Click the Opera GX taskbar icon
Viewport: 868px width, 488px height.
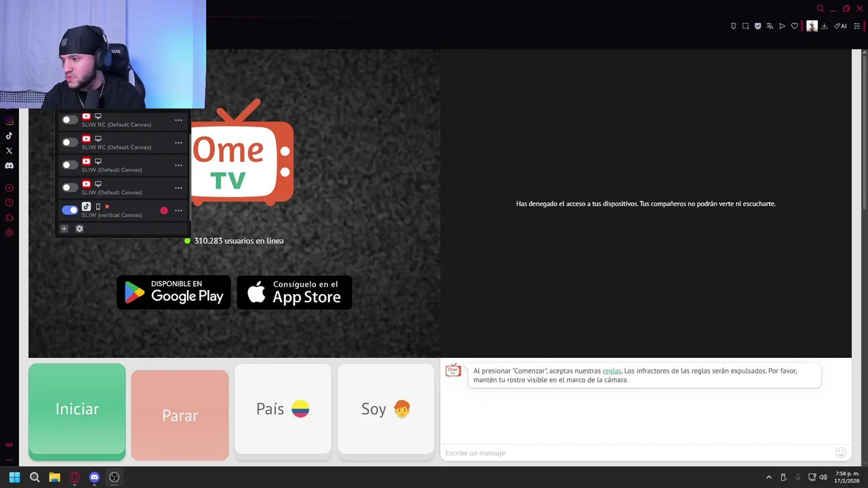[75, 477]
